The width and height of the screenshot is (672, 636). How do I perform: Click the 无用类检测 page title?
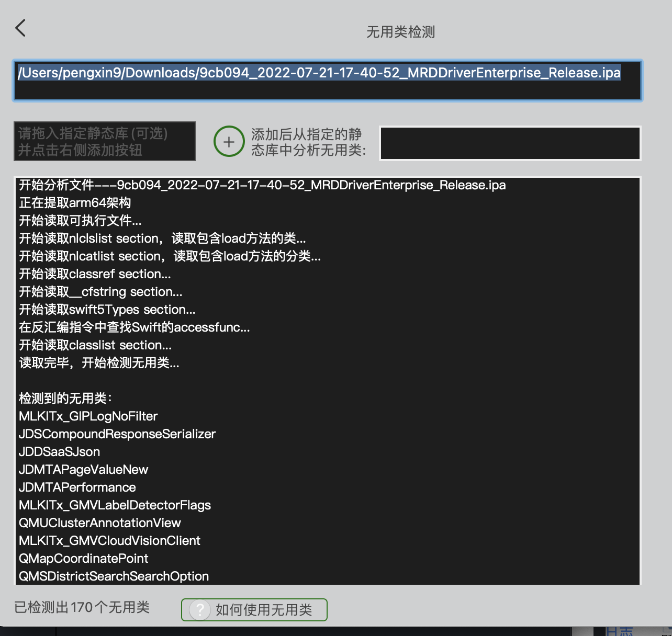400,32
